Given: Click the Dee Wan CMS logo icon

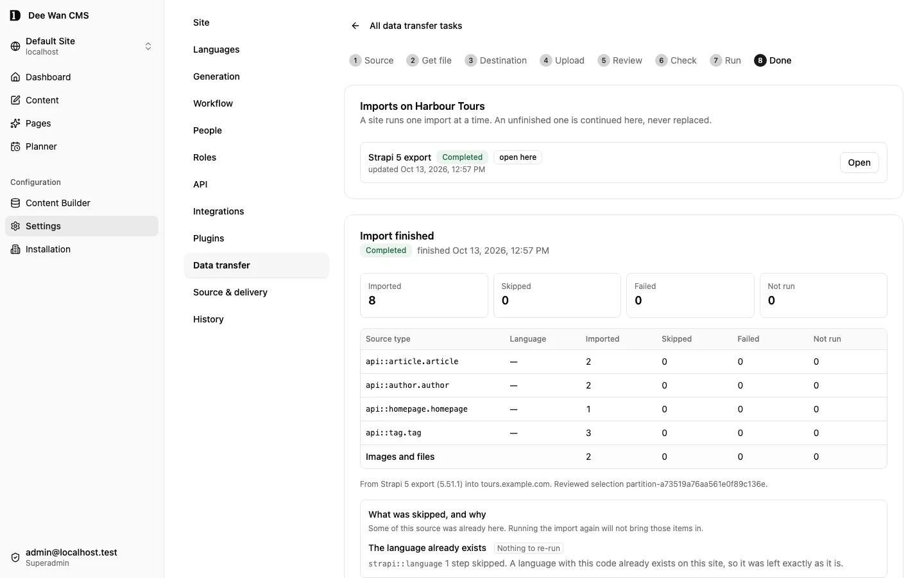Looking at the screenshot, I should coord(15,15).
